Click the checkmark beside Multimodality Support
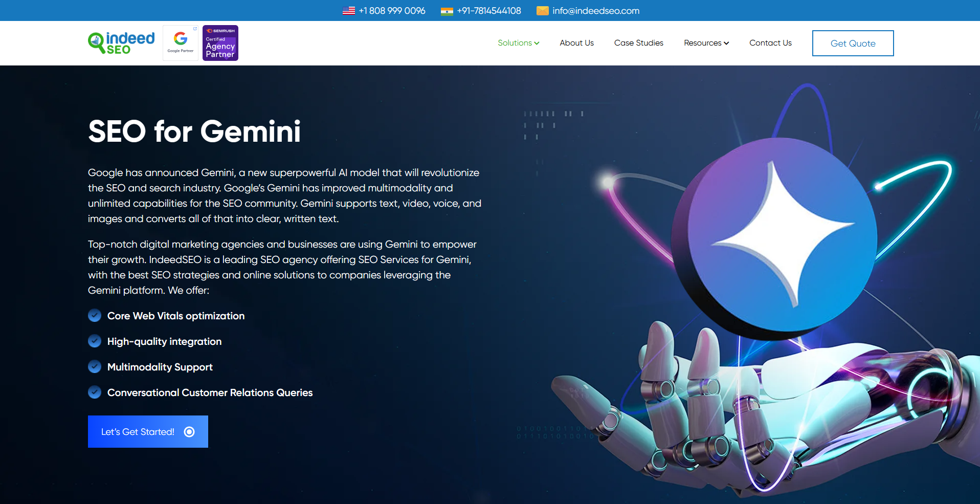 coord(95,366)
